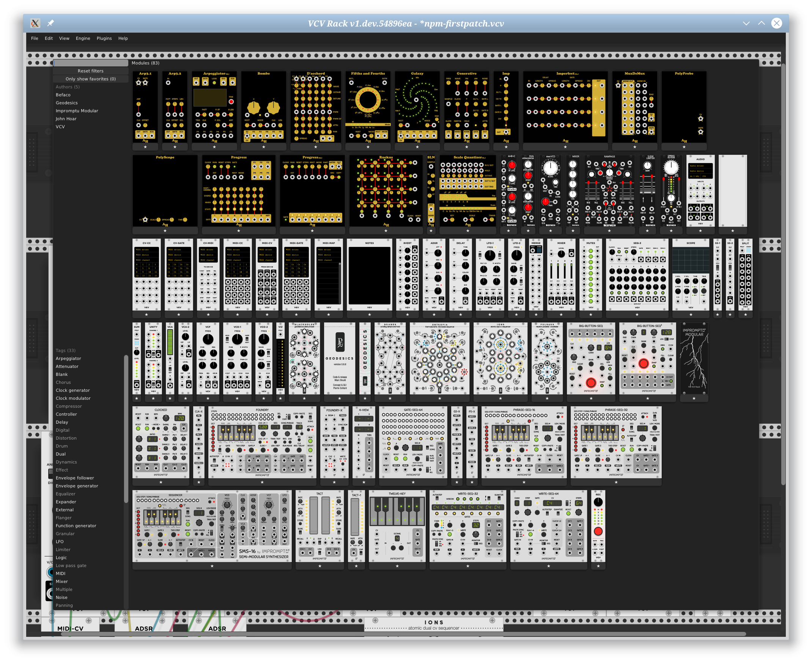Image resolution: width=812 pixels, height=663 pixels.
Task: Add the REC recorder module
Action: click(x=598, y=526)
